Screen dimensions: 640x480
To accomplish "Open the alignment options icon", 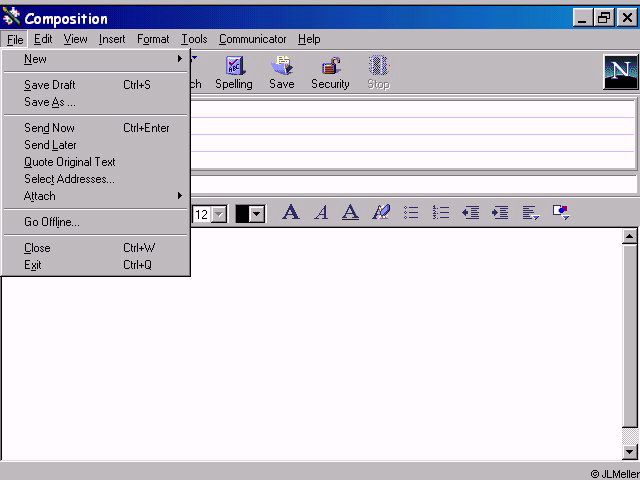I will pyautogui.click(x=531, y=213).
